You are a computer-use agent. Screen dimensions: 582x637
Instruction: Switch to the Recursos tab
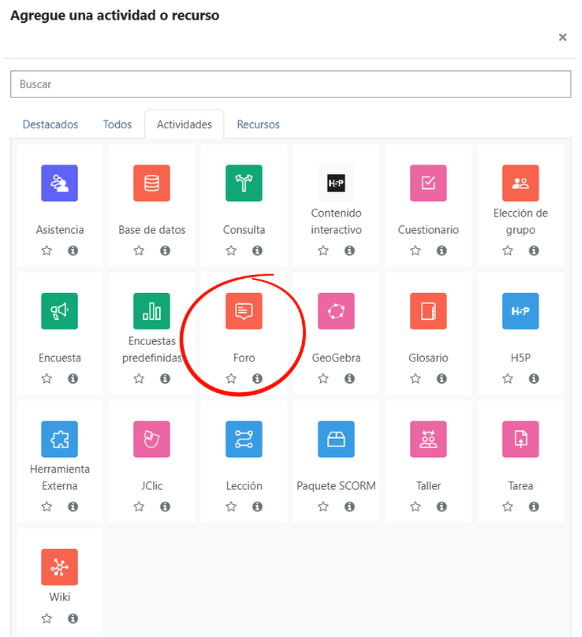click(258, 124)
